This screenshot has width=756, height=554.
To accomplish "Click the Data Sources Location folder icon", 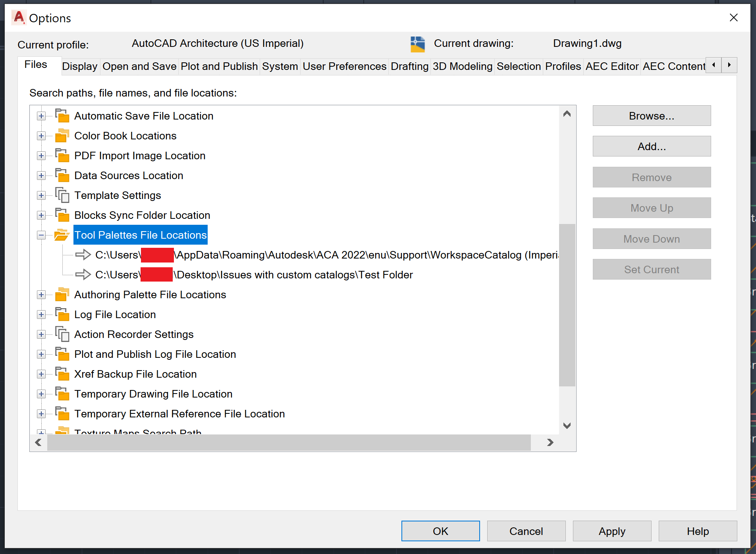I will click(x=62, y=175).
